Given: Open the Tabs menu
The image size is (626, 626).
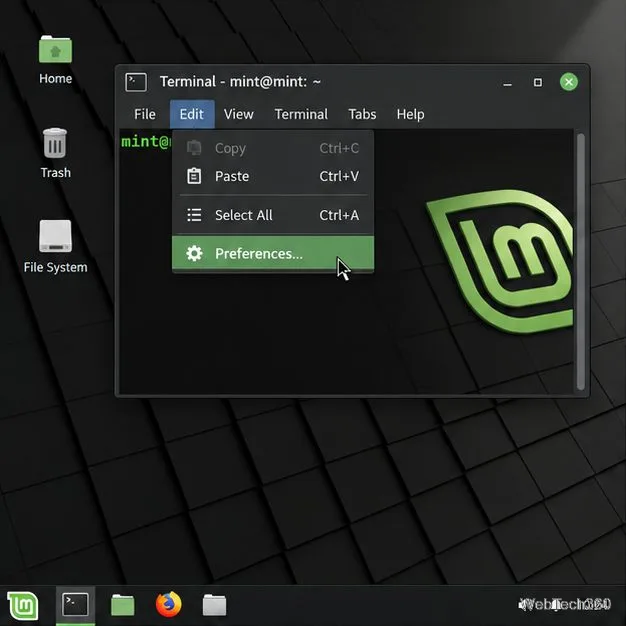Looking at the screenshot, I should (362, 114).
